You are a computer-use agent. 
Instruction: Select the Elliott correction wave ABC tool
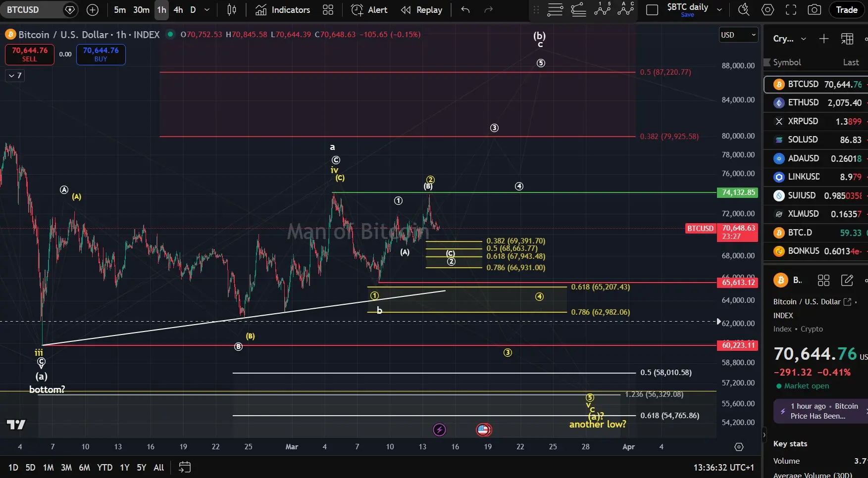pyautogui.click(x=626, y=10)
